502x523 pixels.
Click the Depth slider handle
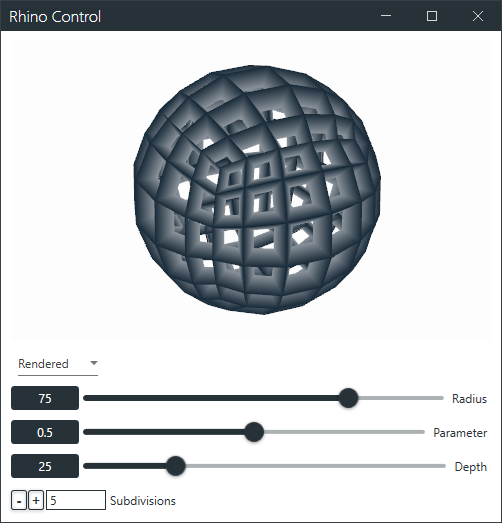tap(175, 466)
